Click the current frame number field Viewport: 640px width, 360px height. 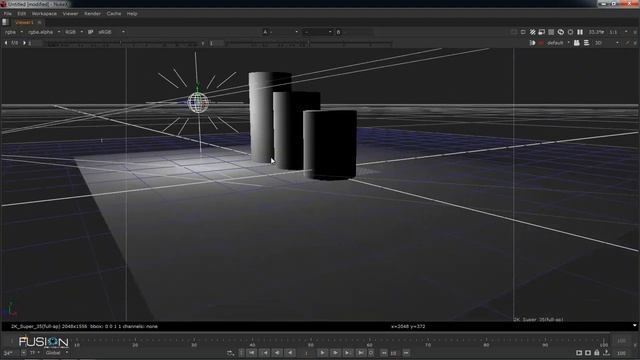[307, 353]
